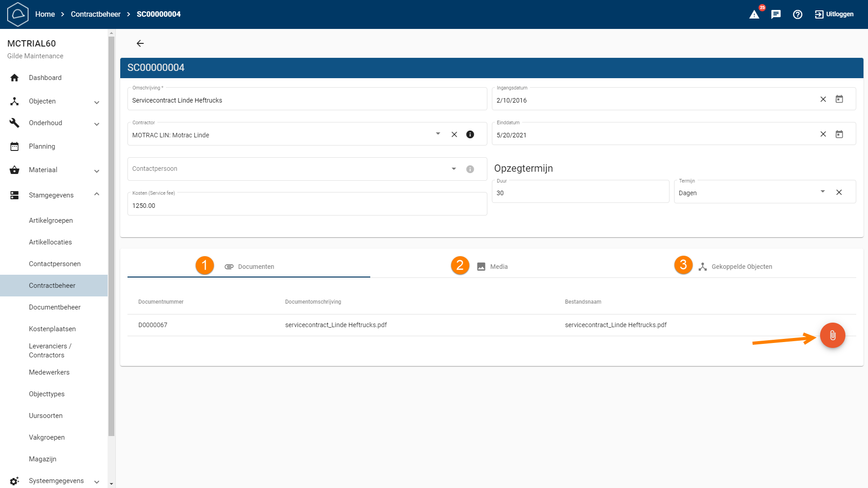
Task: Clear the Termijn Dagen selection
Action: (839, 192)
